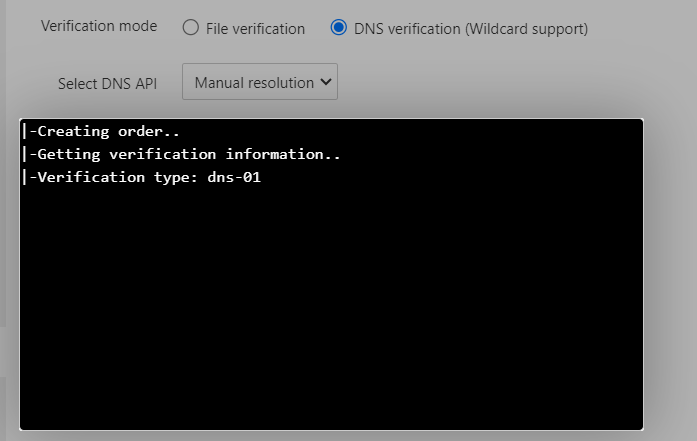This screenshot has width=697, height=441.
Task: Click empty black area of the console
Action: pyautogui.click(x=330, y=320)
